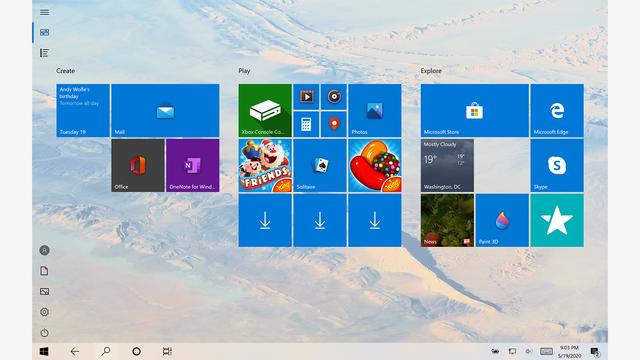The image size is (640, 360).
Task: Launch the Candy Crush Saga tile
Action: [x=375, y=165]
